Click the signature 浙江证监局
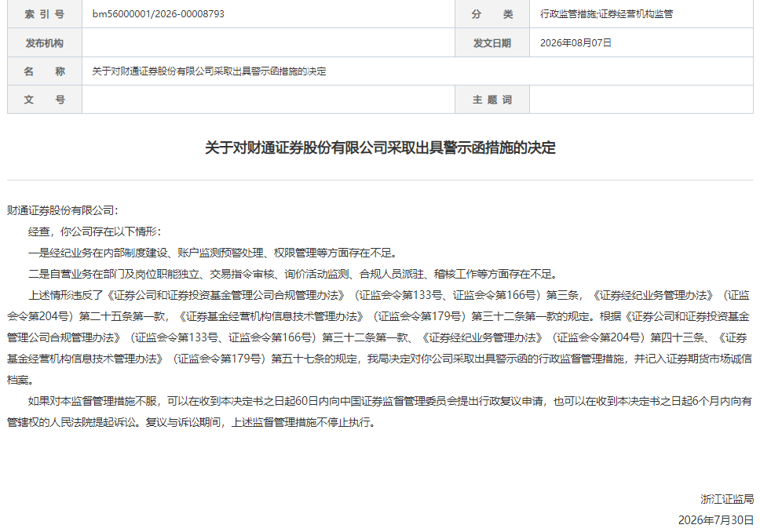 (x=726, y=499)
